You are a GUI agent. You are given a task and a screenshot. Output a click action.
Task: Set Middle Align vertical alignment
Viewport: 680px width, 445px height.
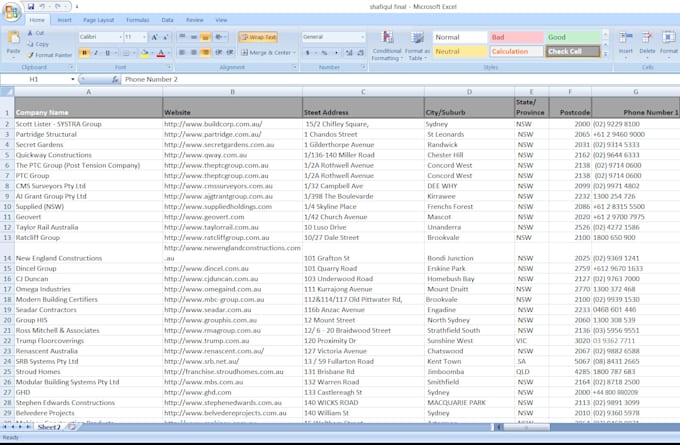[194, 37]
